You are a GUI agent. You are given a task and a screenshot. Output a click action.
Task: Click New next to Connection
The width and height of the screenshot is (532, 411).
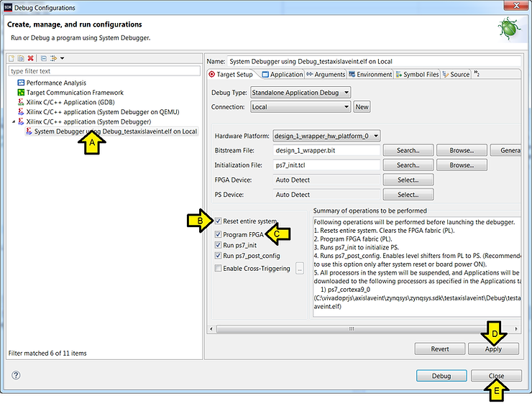[x=362, y=107]
